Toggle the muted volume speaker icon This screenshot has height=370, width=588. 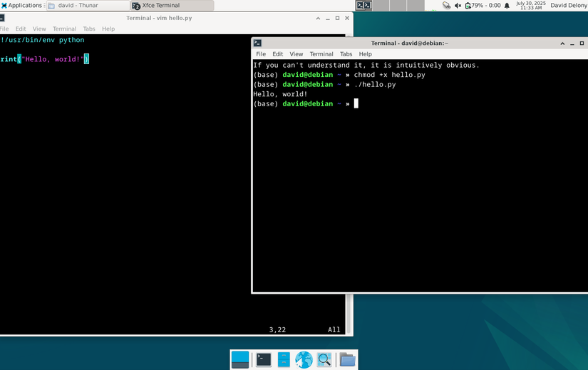point(458,5)
